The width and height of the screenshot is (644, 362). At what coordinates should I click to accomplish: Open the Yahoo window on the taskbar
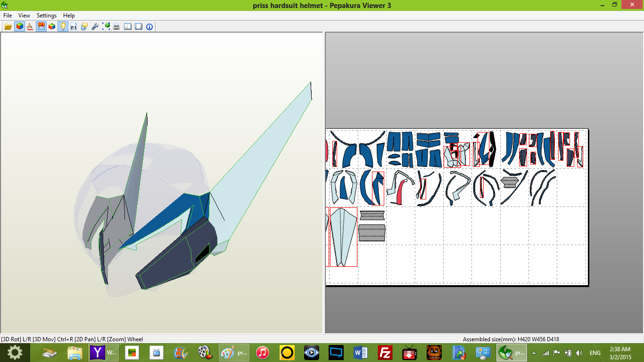pyautogui.click(x=103, y=353)
